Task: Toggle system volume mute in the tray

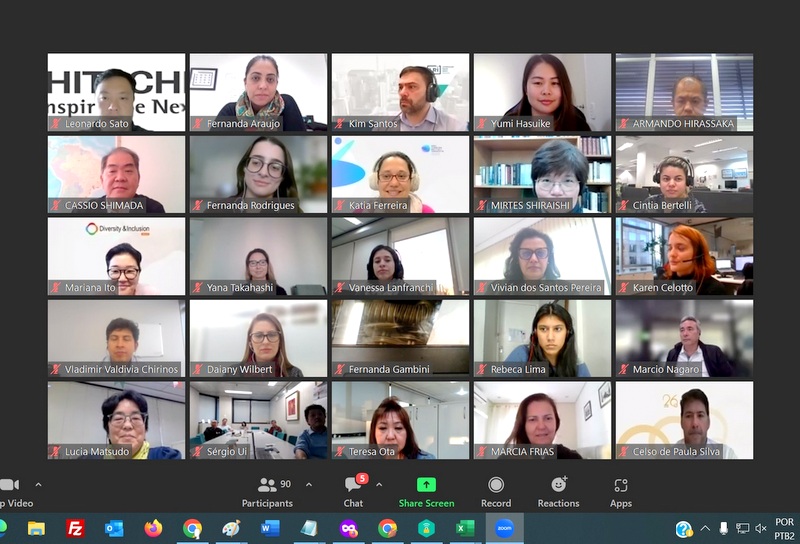Action: click(x=761, y=528)
